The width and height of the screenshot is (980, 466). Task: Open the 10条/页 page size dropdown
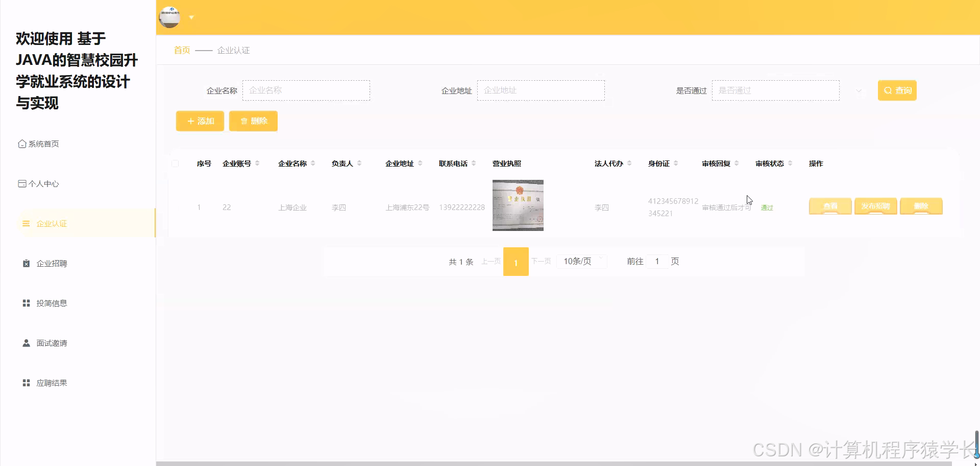click(581, 261)
